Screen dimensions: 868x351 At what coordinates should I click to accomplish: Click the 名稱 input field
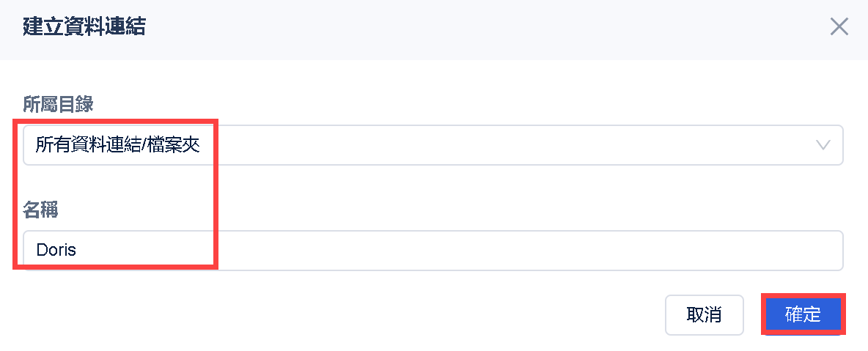(x=433, y=251)
